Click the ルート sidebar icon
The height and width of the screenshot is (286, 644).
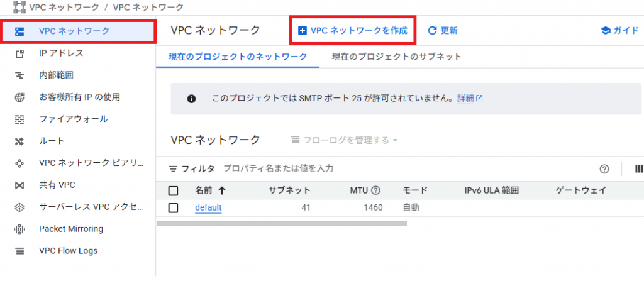point(19,141)
